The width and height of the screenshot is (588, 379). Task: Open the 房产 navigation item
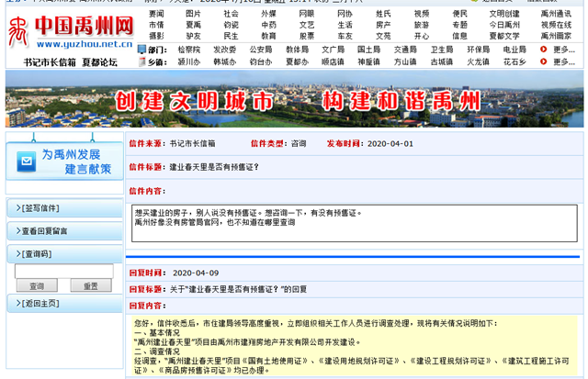[x=383, y=25]
